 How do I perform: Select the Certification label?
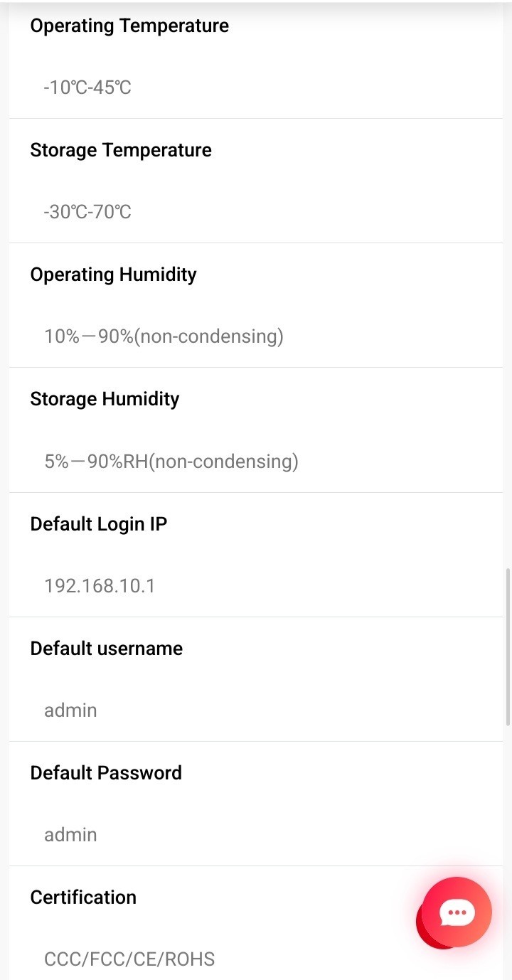[x=83, y=898]
